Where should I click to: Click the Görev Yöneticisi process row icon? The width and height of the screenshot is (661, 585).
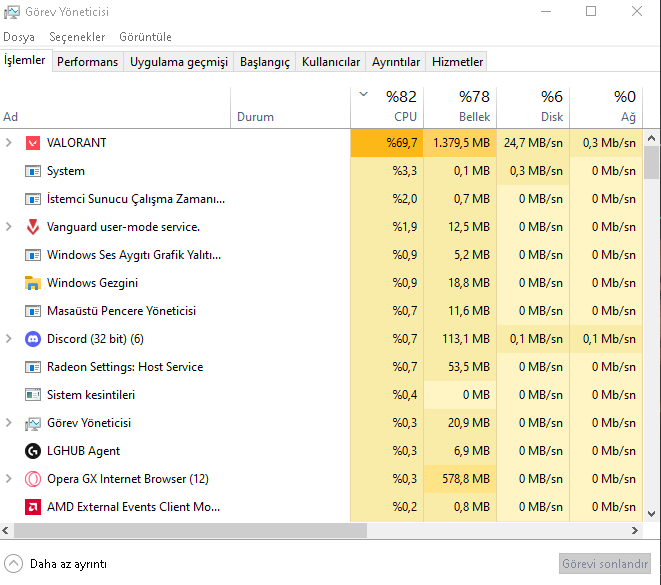coord(33,423)
